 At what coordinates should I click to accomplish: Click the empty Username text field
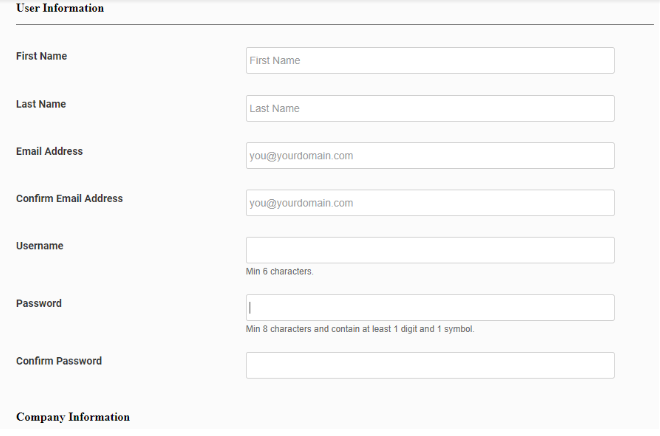430,250
